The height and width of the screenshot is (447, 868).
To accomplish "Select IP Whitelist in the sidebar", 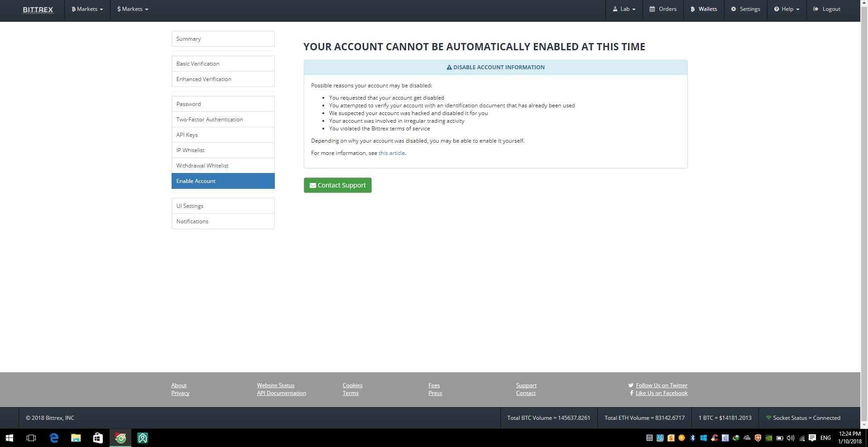I will (223, 150).
